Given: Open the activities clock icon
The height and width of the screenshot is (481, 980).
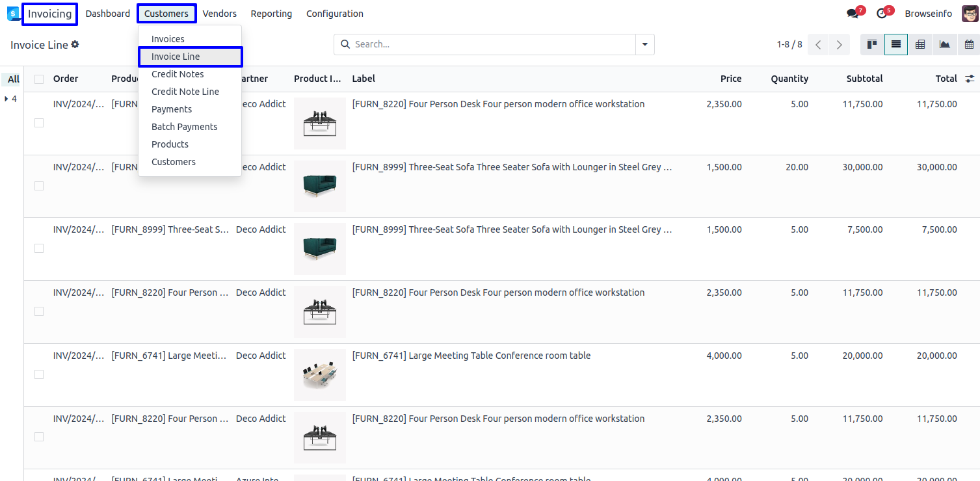Looking at the screenshot, I should [x=882, y=14].
